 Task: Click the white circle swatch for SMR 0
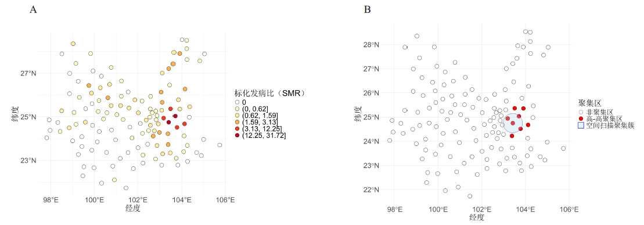[237, 102]
